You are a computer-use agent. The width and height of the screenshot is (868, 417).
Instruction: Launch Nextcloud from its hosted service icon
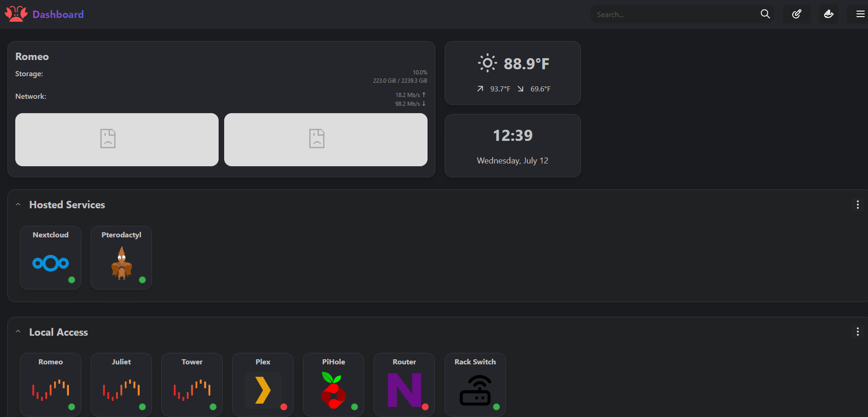(x=50, y=263)
